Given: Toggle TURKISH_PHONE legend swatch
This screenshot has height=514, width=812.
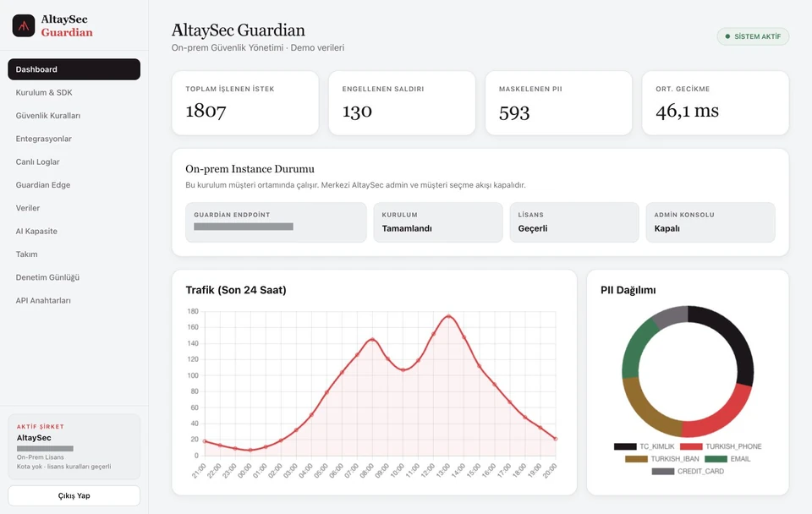Looking at the screenshot, I should click(x=691, y=446).
